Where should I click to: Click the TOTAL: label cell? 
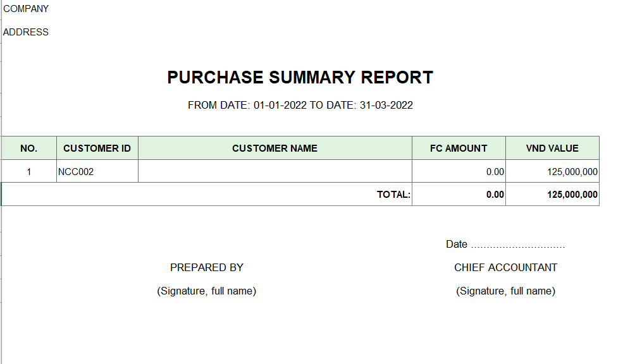pyautogui.click(x=207, y=195)
